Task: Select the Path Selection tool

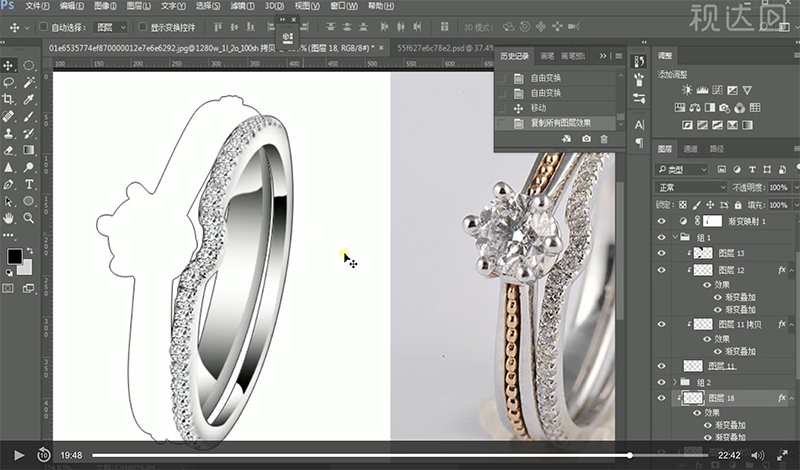Action: 8,201
